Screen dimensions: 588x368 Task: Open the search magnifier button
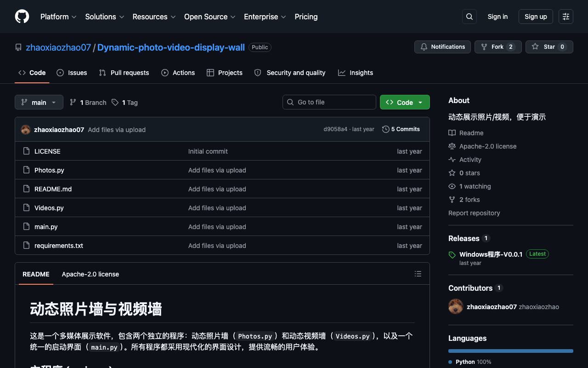[x=469, y=17]
